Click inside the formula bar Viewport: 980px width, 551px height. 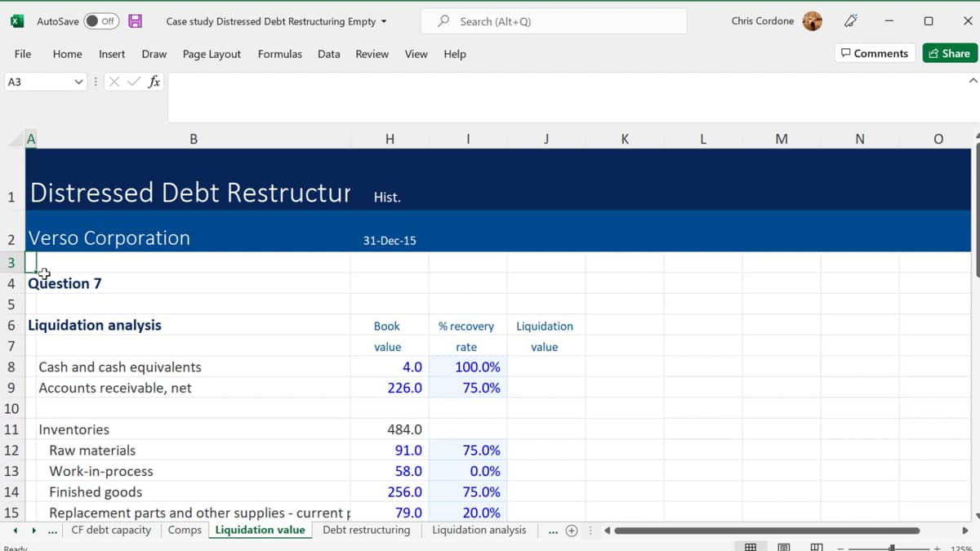(x=565, y=96)
